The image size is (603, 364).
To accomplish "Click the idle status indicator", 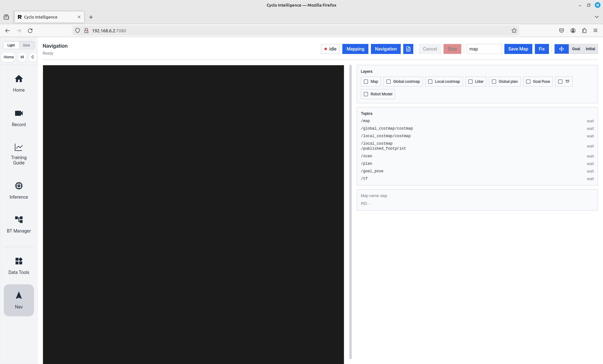I will [x=330, y=49].
